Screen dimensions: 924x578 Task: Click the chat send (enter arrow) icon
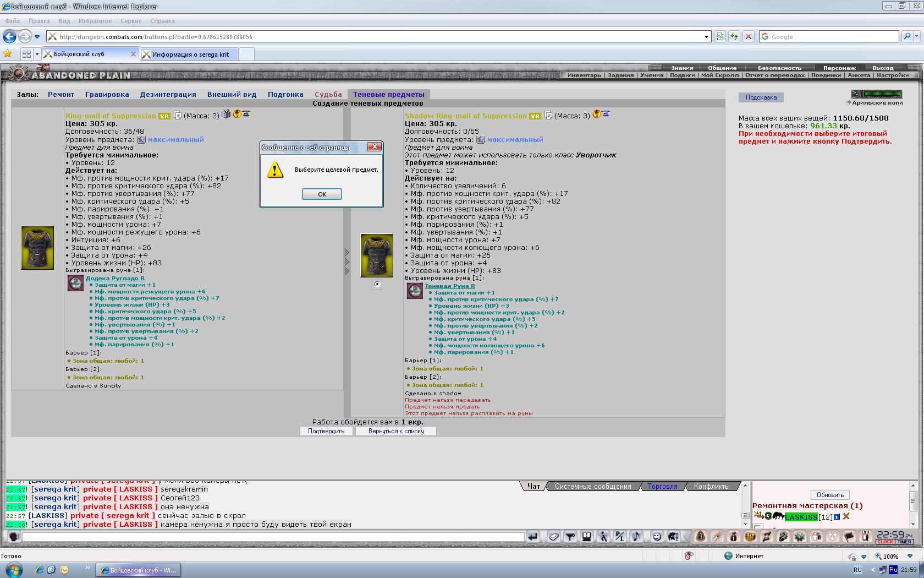[532, 536]
